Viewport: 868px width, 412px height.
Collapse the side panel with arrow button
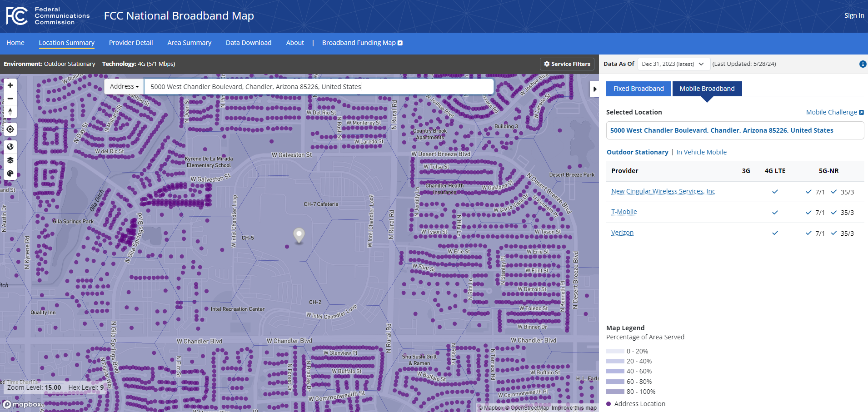[594, 89]
